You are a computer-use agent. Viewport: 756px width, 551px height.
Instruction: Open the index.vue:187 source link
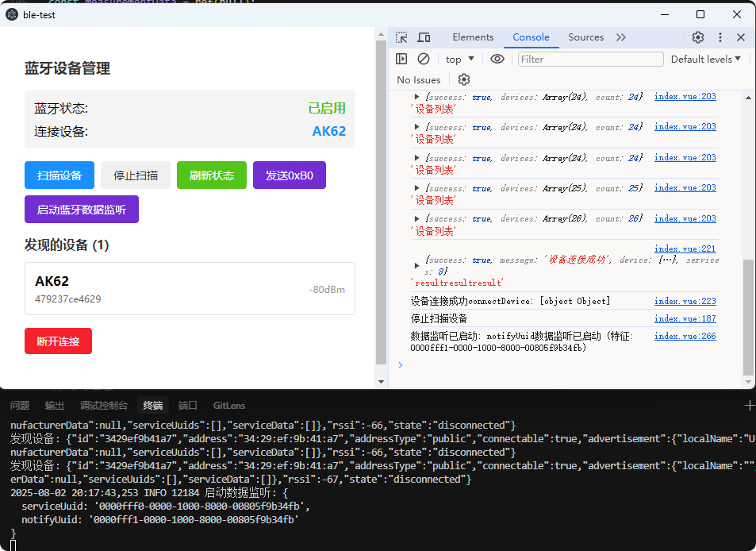685,318
